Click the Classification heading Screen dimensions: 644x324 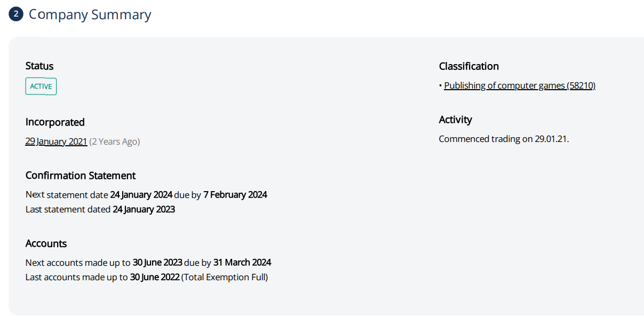pos(468,66)
